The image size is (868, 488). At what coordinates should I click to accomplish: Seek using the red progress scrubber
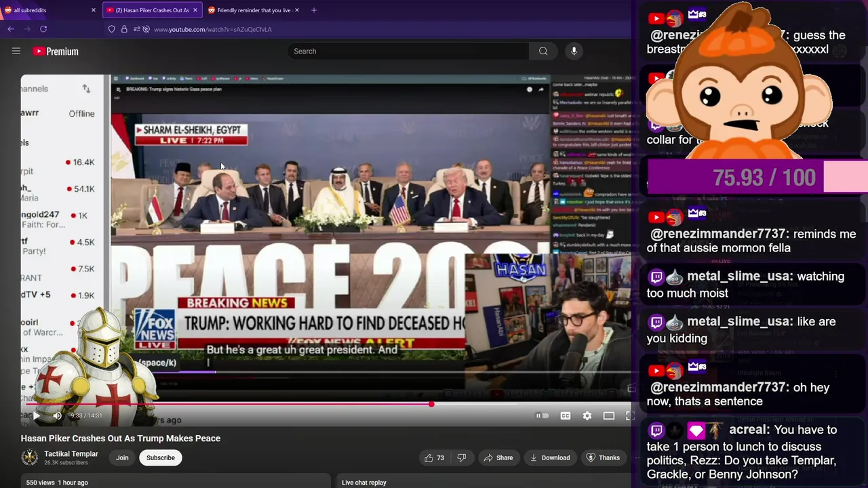[x=431, y=405]
